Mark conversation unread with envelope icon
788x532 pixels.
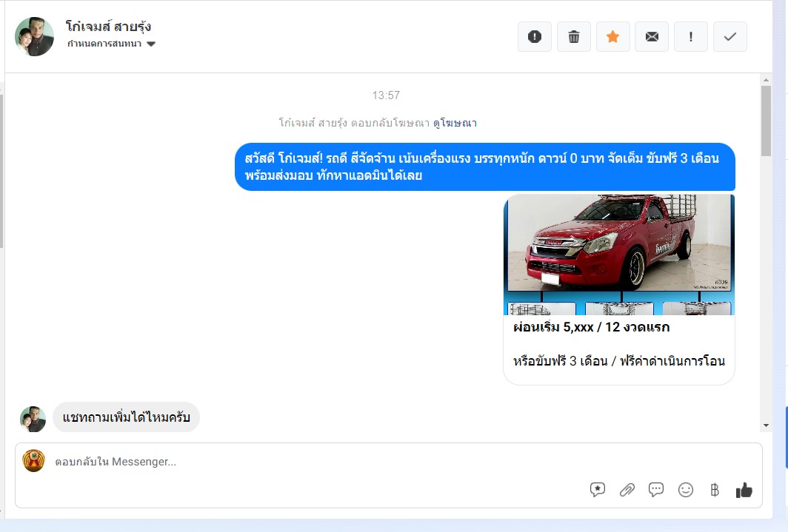[x=652, y=37]
